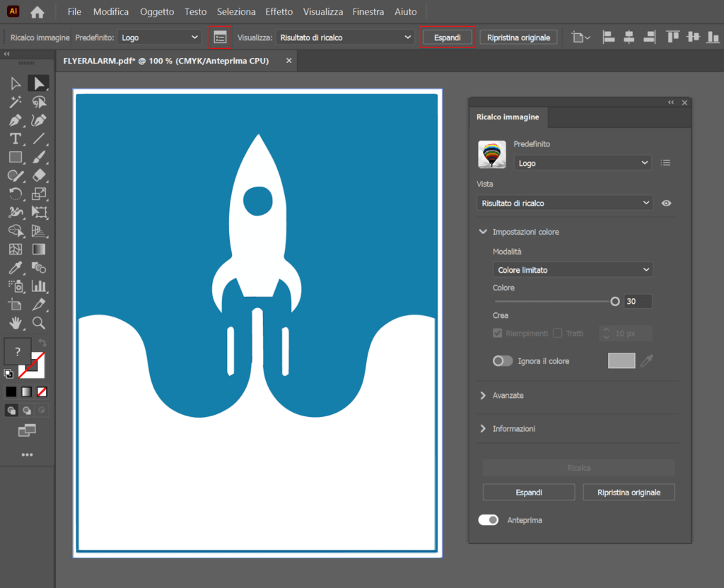Switch to the FLYERALARM.pdf document tab
The image size is (724, 588).
tap(166, 61)
